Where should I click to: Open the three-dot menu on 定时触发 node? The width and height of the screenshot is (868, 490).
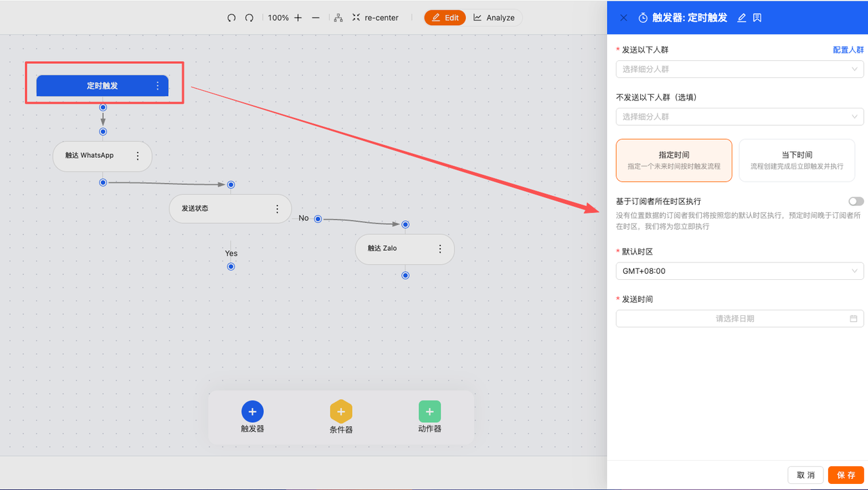pyautogui.click(x=157, y=85)
